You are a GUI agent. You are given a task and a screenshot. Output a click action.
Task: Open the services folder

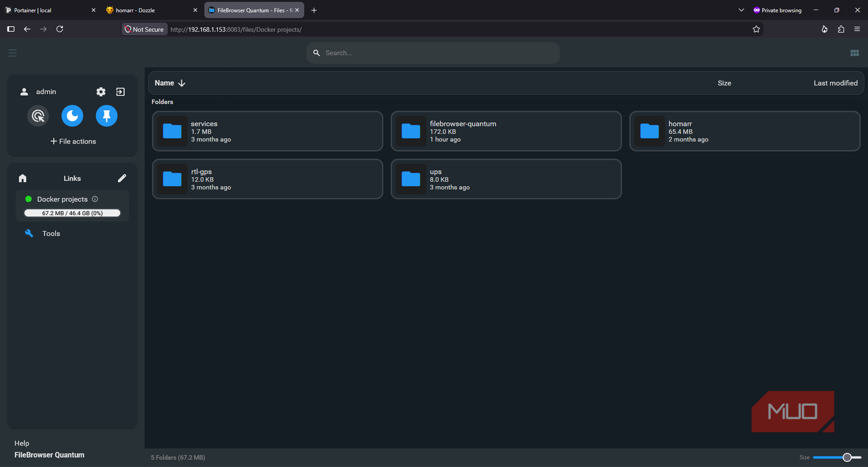coord(267,131)
